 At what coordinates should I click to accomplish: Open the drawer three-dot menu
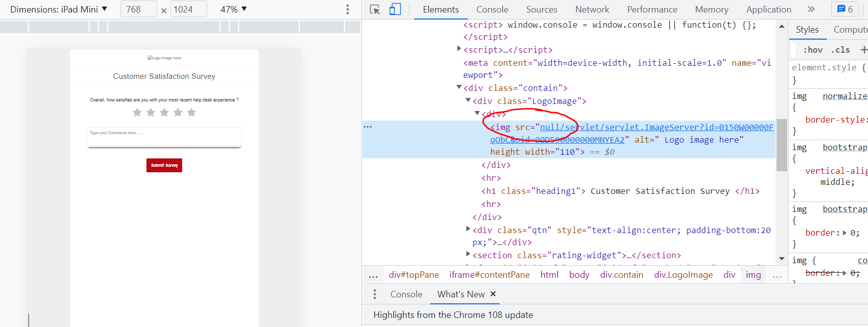click(374, 294)
